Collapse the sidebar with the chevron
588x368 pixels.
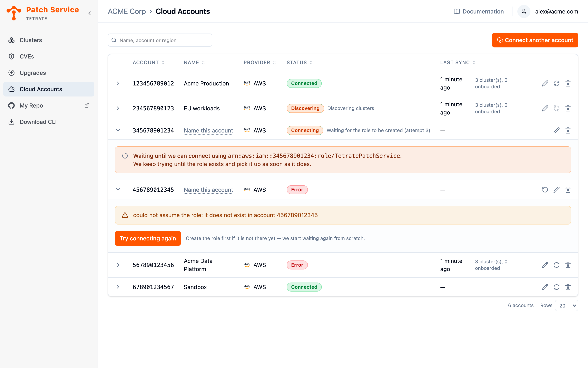(x=89, y=13)
